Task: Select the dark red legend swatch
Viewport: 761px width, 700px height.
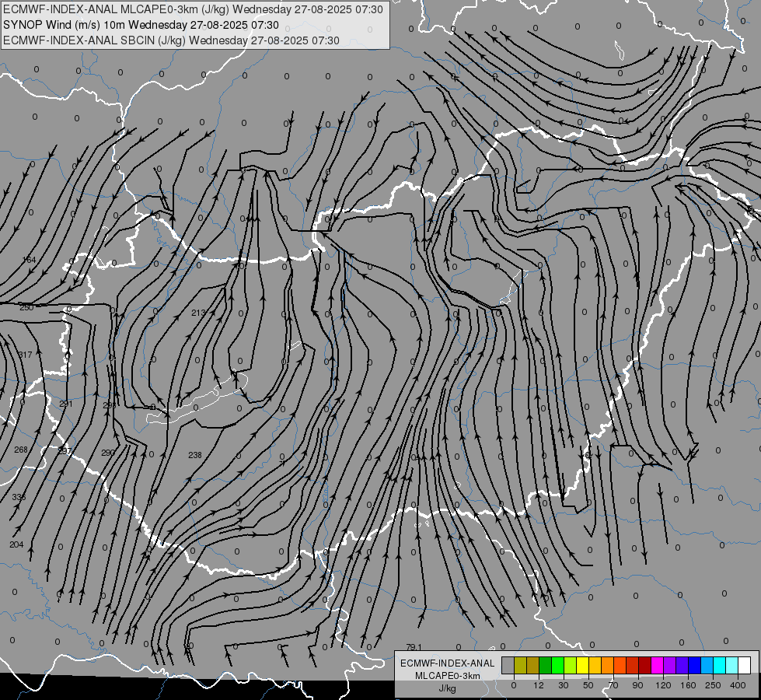Action: (644, 665)
